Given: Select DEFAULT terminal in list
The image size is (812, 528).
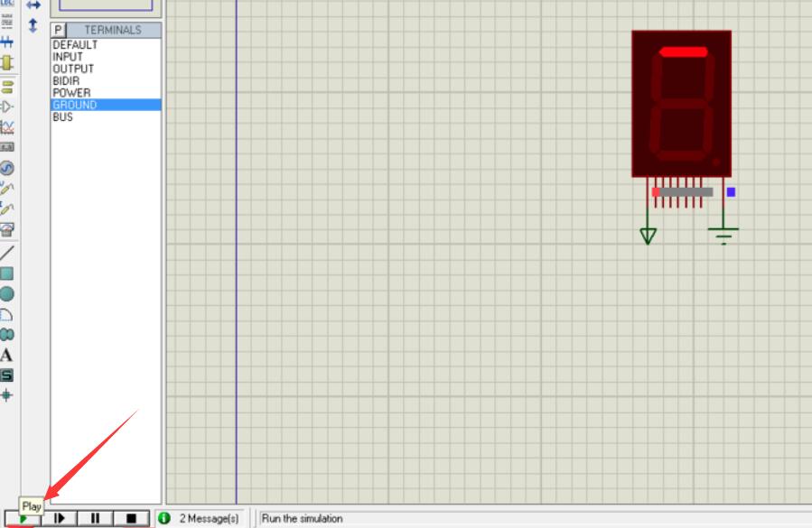Looking at the screenshot, I should click(75, 45).
